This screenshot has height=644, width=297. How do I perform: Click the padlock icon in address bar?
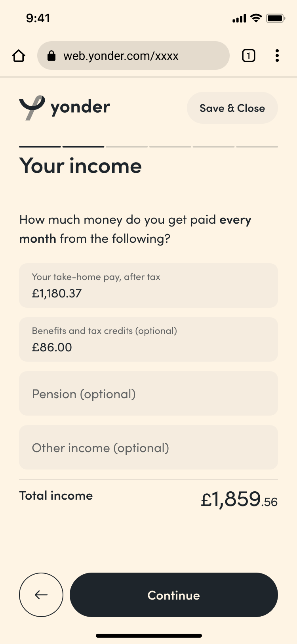coord(51,56)
